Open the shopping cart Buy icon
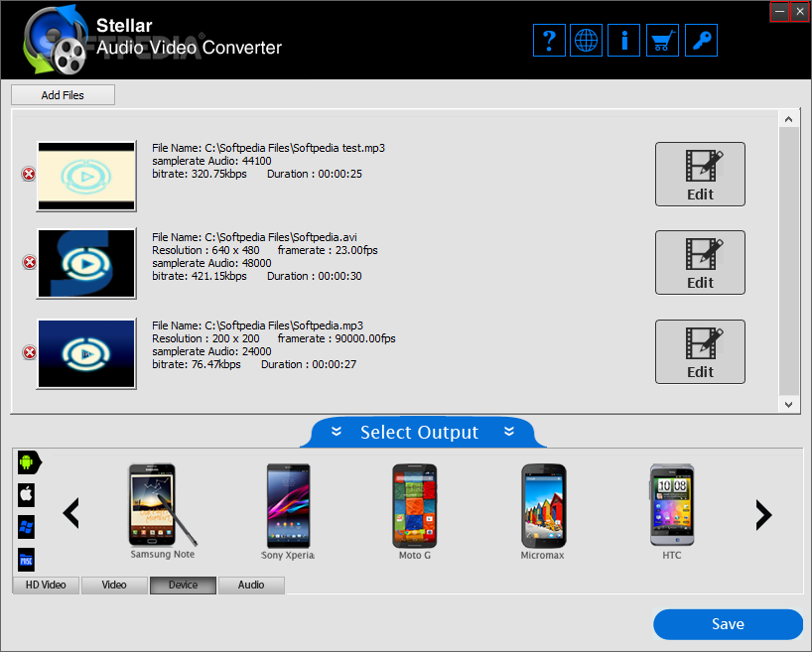Screen dimensions: 812x652 coord(662,41)
